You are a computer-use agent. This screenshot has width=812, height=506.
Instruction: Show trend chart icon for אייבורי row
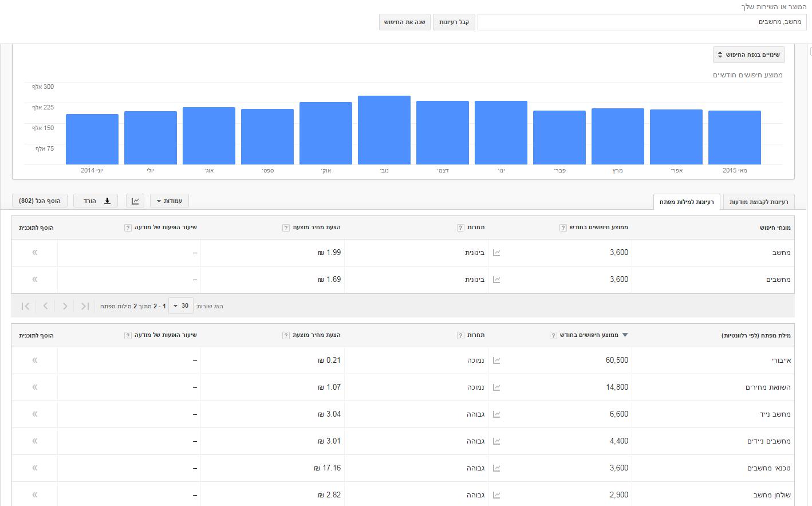pos(496,360)
